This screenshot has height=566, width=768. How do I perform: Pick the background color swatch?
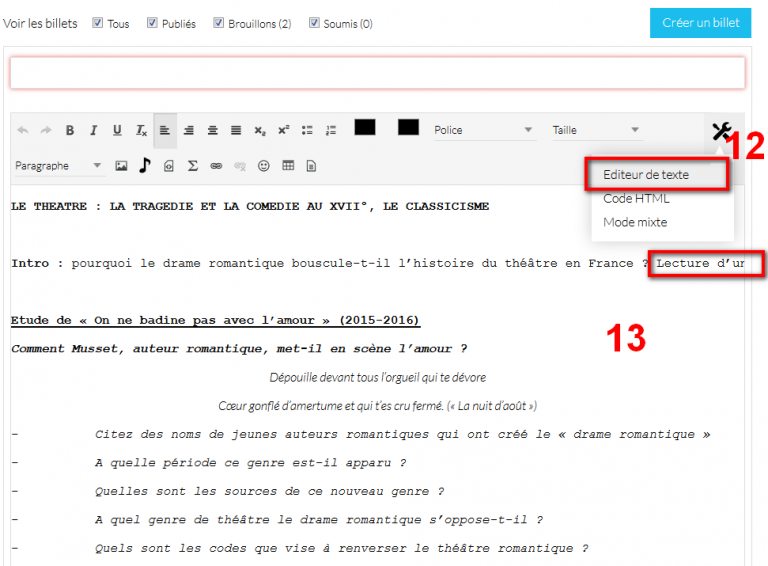click(x=408, y=127)
